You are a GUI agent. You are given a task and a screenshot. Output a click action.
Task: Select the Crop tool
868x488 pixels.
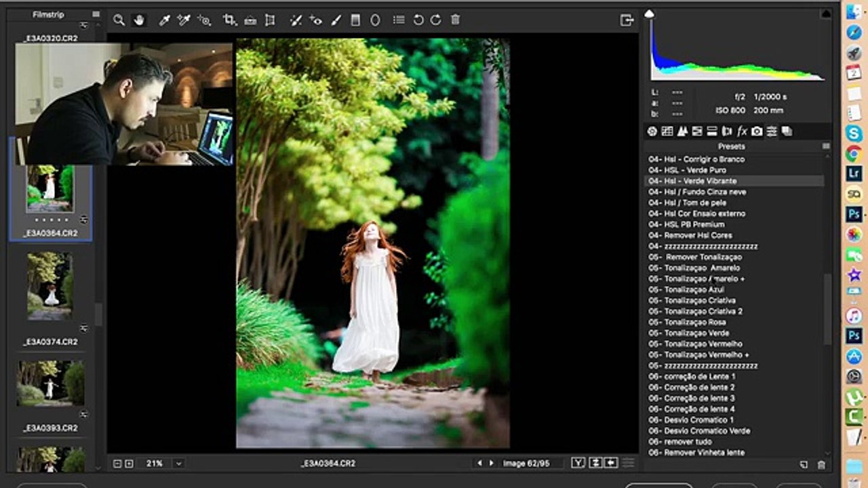tap(230, 20)
